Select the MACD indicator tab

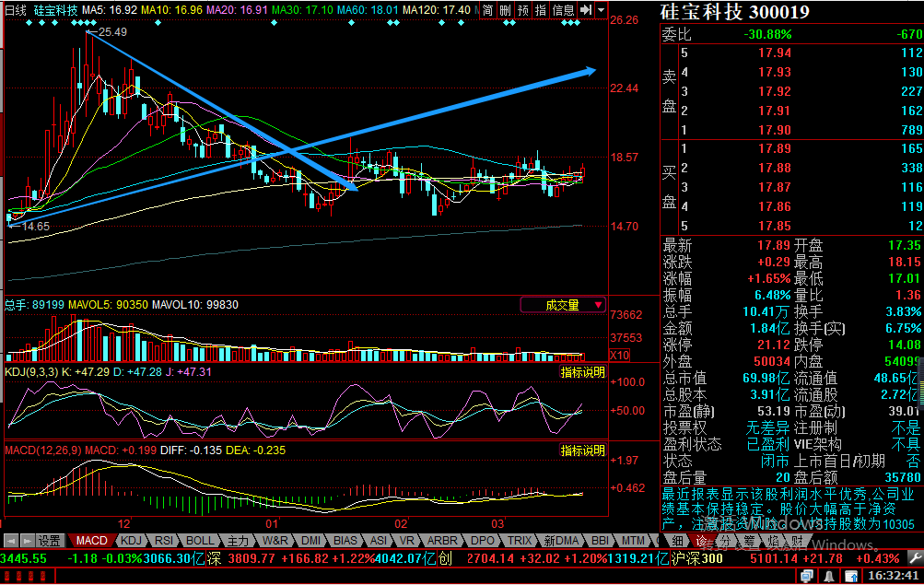(91, 540)
